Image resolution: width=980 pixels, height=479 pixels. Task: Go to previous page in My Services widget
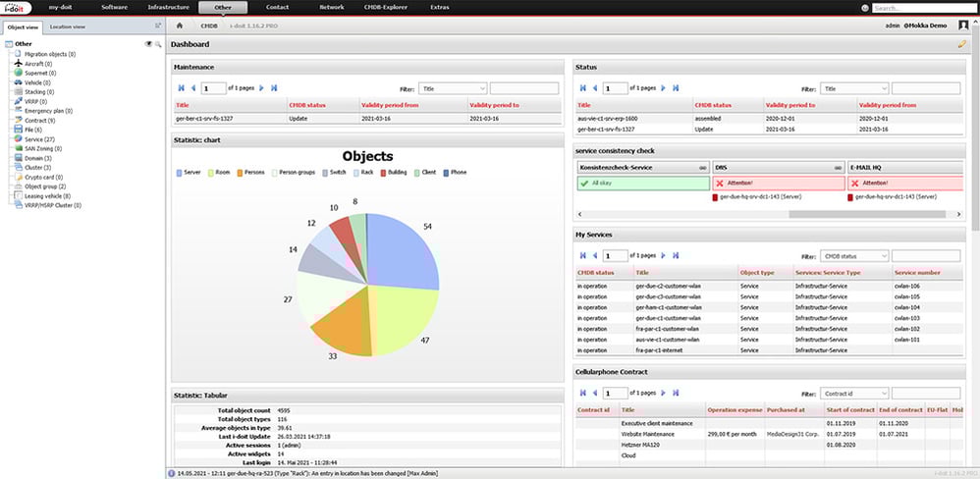coord(595,255)
